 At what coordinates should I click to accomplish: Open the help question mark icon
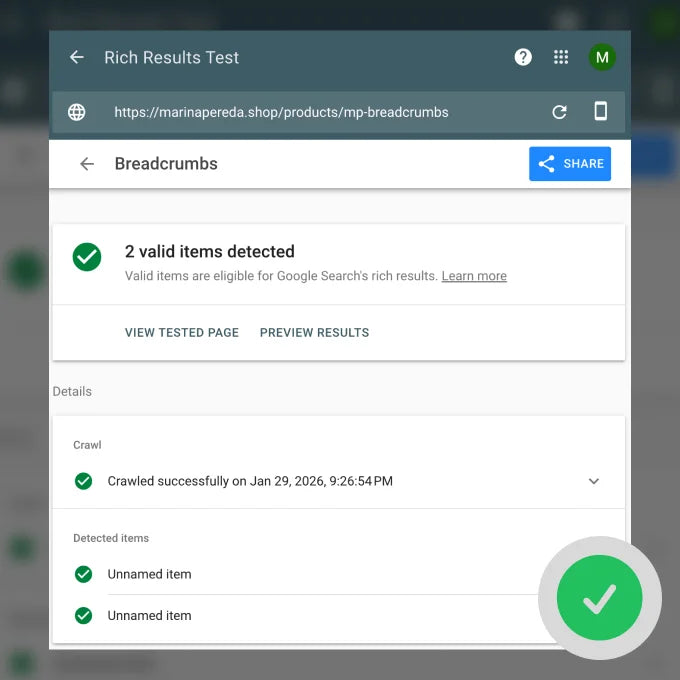pyautogui.click(x=523, y=58)
